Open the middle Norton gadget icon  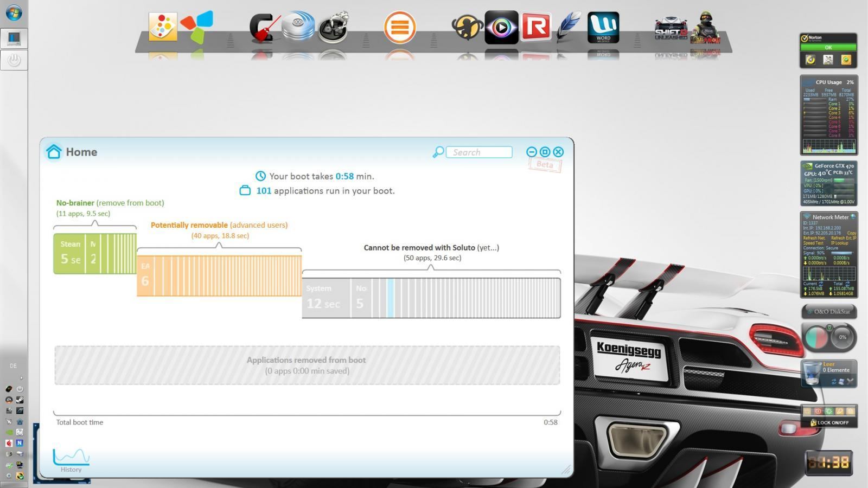[x=828, y=60]
